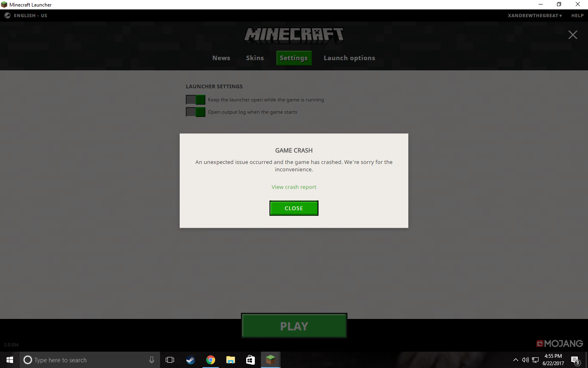Expand the XANDREWTHEGREAT account dropdown
This screenshot has height=368, width=588.
pos(535,16)
